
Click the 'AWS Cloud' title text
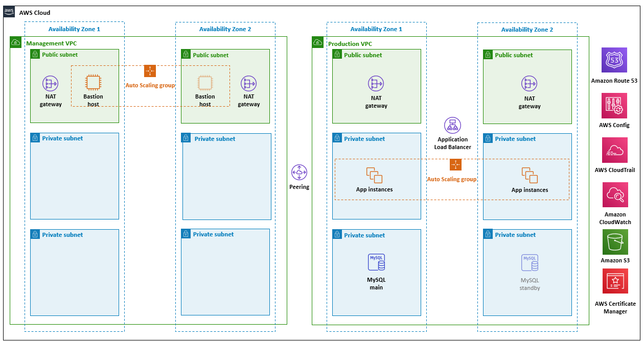35,13
